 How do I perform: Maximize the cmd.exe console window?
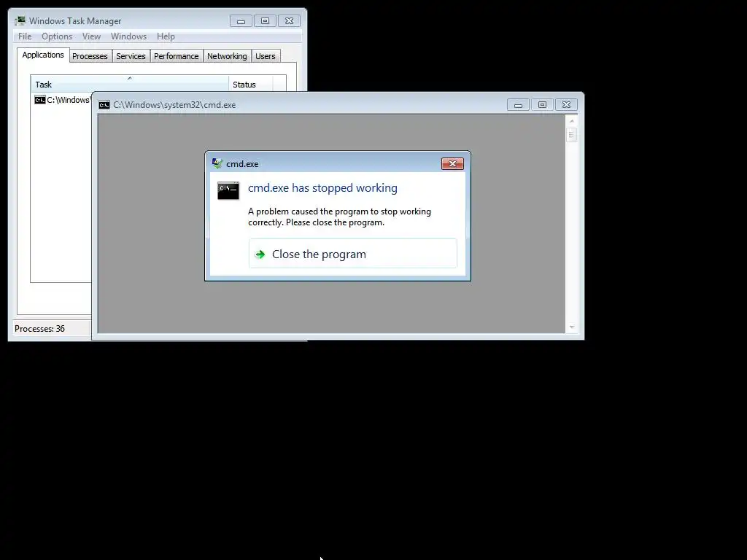coord(542,105)
